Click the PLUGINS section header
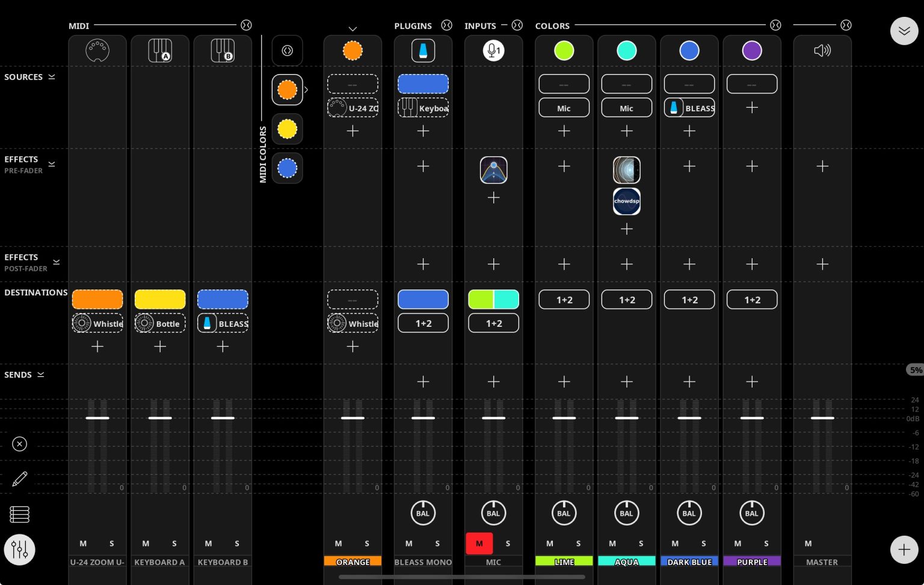The width and height of the screenshot is (924, 585). [x=413, y=26]
